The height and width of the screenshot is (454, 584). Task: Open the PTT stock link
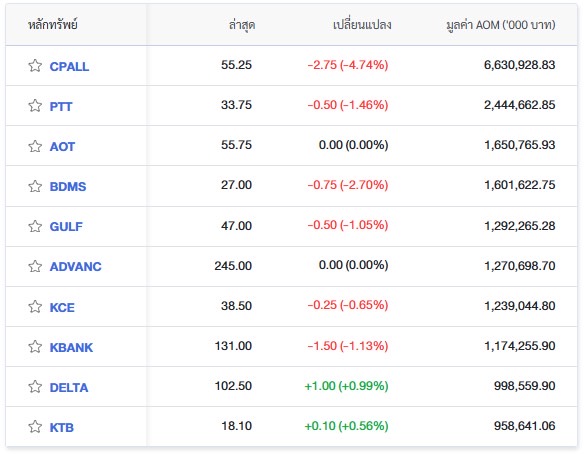tap(61, 107)
